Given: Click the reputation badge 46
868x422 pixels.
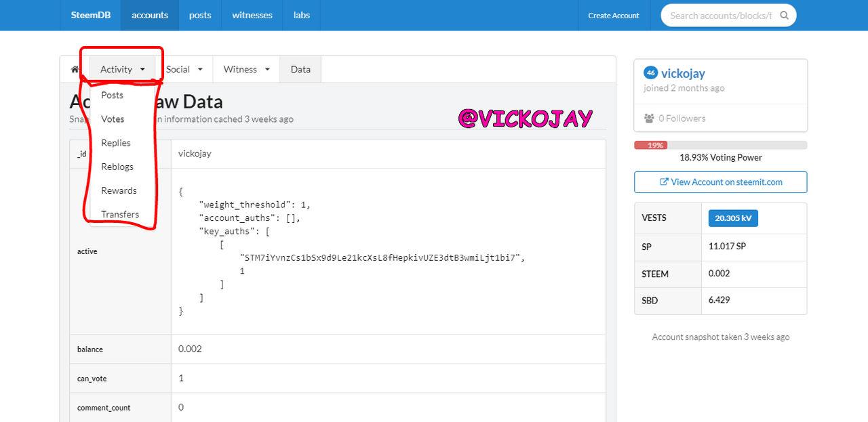Looking at the screenshot, I should (x=650, y=73).
